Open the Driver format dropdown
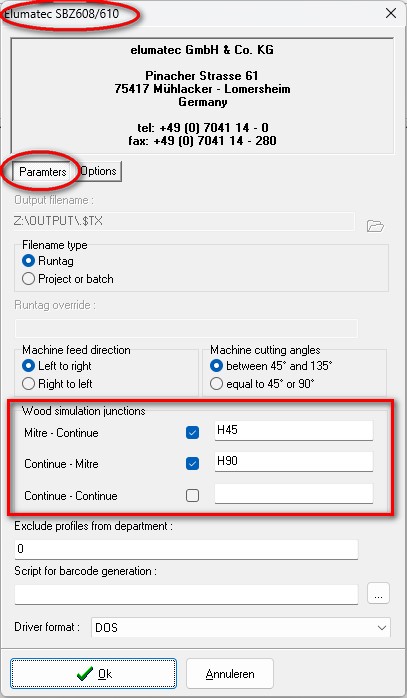This screenshot has width=407, height=698. pyautogui.click(x=241, y=628)
